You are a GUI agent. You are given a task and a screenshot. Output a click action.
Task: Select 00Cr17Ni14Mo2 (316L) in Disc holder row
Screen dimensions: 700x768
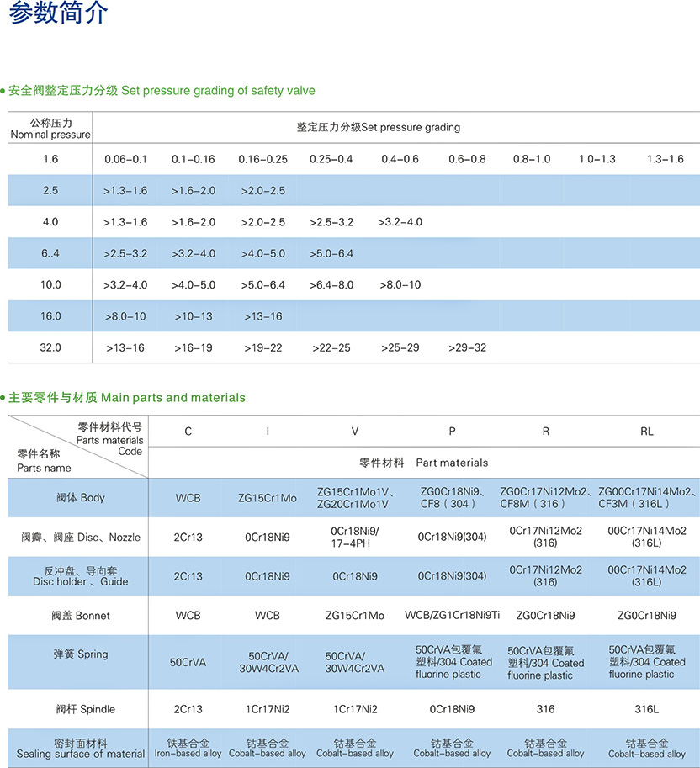647,576
